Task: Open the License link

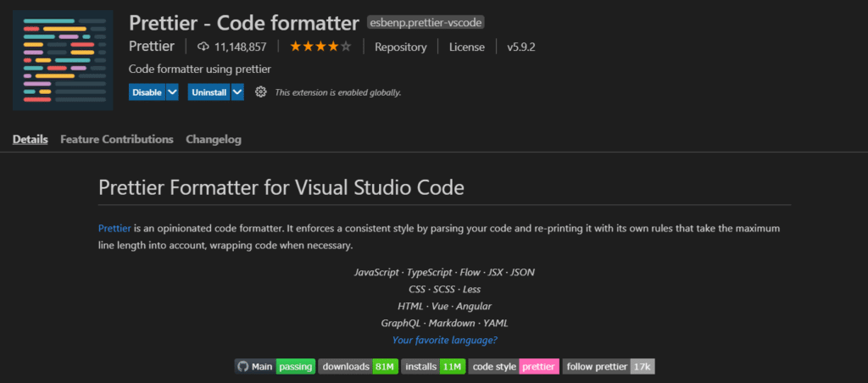Action: tap(467, 47)
